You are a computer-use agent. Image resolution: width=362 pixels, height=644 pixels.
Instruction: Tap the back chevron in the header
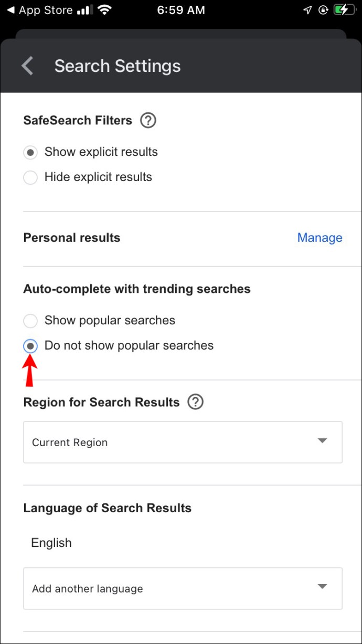[x=27, y=66]
